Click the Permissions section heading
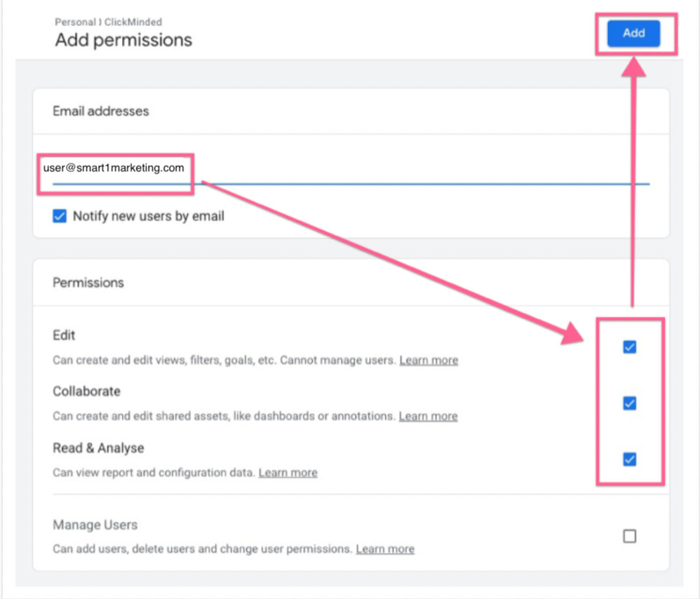Viewport: 700px width, 599px height. pos(88,283)
